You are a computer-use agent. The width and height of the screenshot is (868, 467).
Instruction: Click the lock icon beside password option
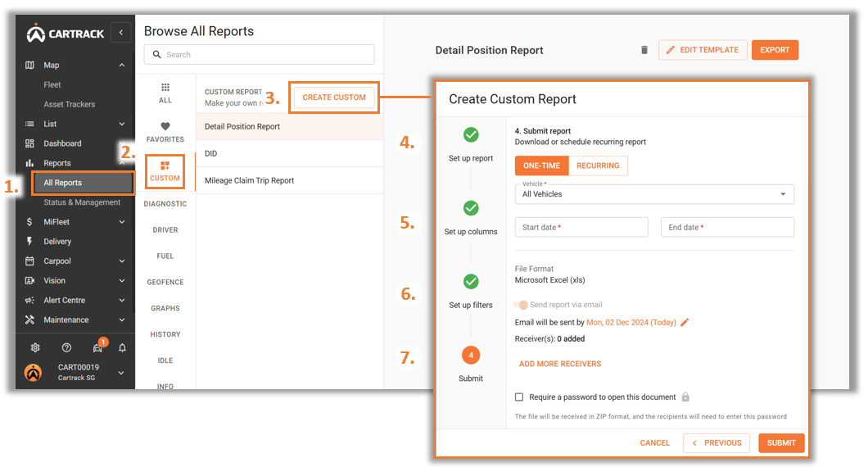[685, 397]
